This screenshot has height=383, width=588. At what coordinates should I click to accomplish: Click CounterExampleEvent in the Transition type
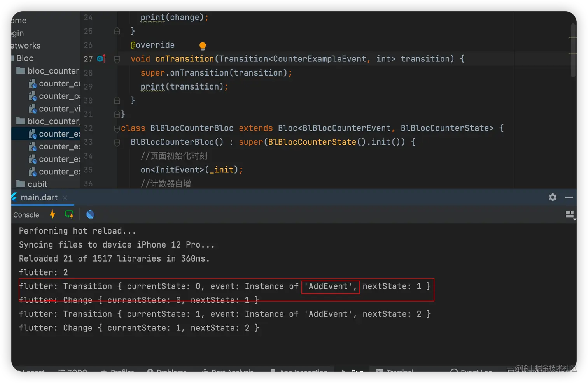click(320, 59)
